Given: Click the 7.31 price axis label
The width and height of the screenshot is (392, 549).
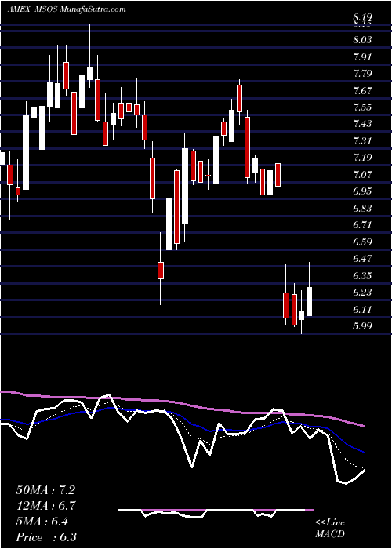Looking at the screenshot, I should tap(363, 140).
